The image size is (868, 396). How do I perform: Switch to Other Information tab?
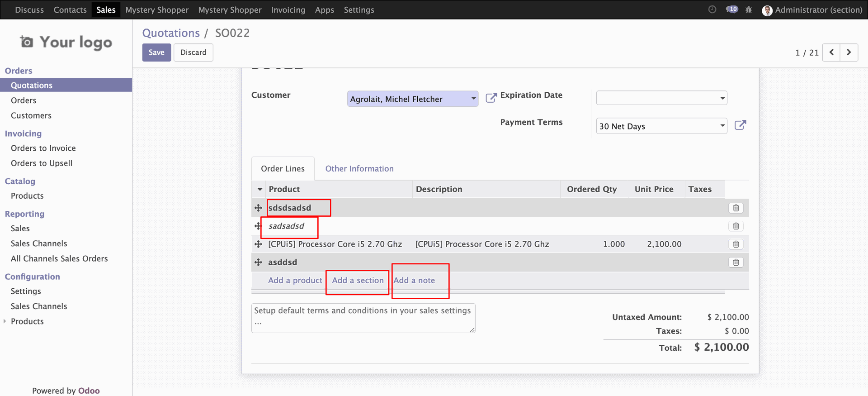(x=359, y=169)
